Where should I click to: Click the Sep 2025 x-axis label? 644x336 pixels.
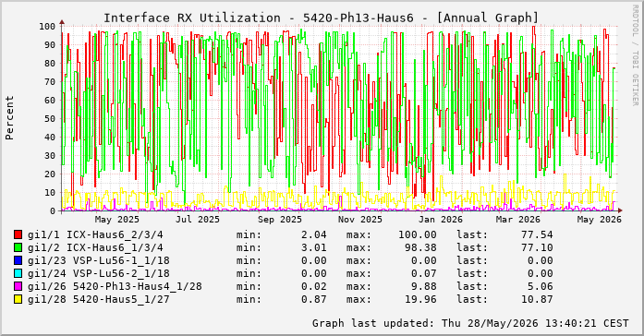tap(280, 220)
